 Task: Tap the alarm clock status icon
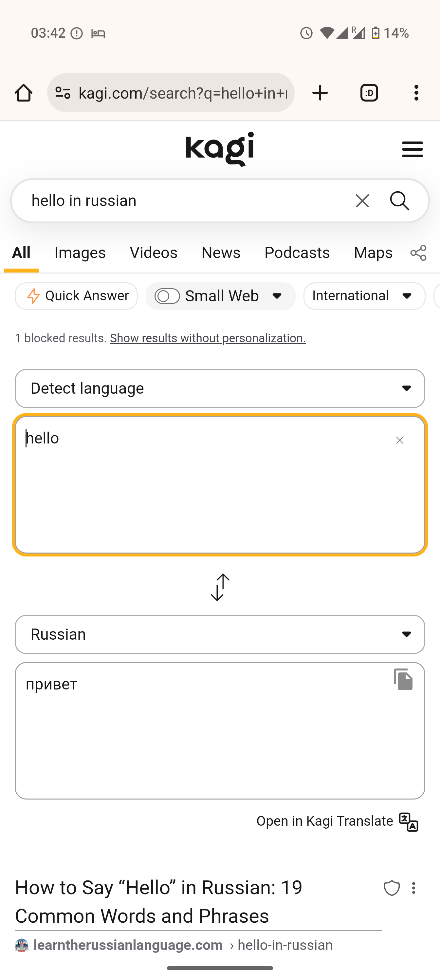coord(306,33)
